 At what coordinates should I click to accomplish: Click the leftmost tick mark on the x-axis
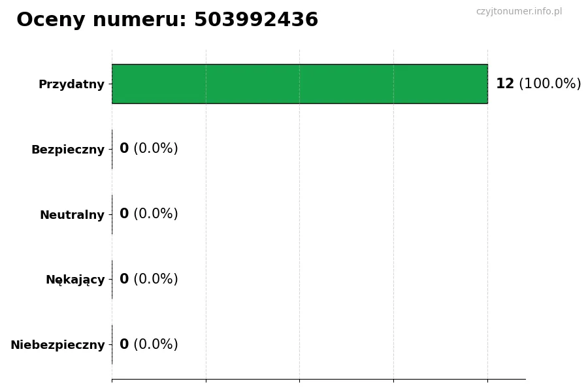tap(112, 380)
